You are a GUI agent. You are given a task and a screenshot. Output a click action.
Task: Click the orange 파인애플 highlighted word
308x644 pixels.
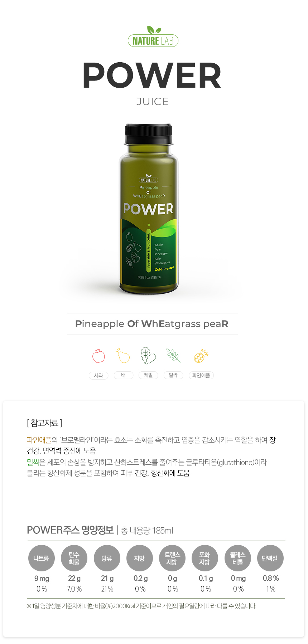(39, 440)
